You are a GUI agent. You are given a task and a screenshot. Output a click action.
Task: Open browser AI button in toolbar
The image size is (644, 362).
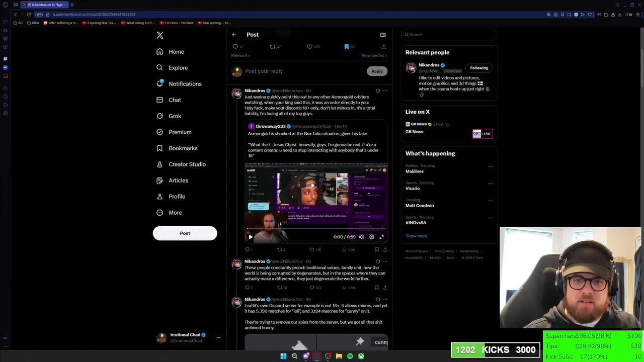click(x=629, y=15)
